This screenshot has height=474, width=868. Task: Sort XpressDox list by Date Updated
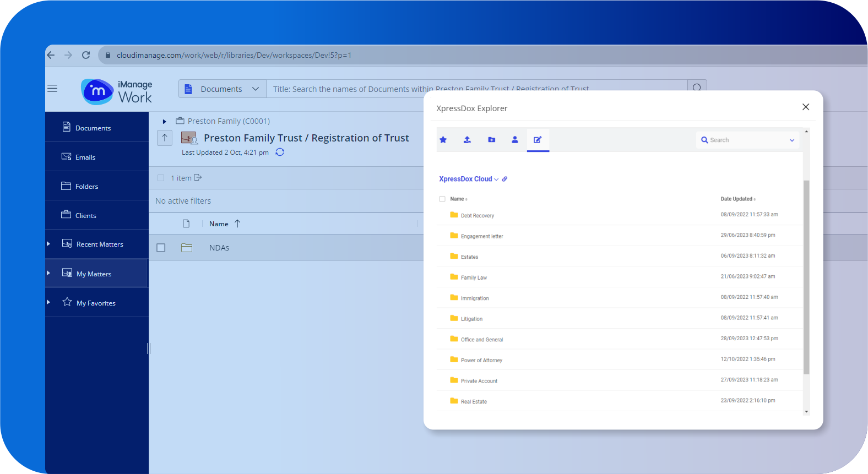(x=737, y=199)
